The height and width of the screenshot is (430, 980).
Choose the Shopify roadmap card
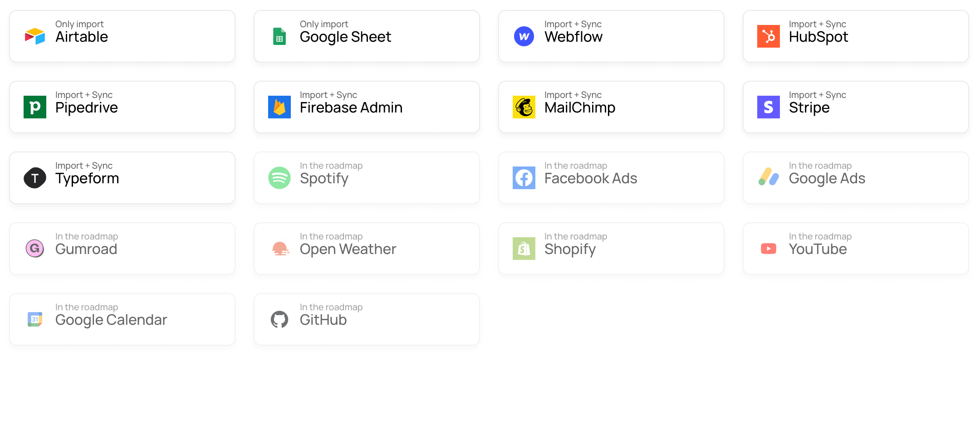point(611,249)
